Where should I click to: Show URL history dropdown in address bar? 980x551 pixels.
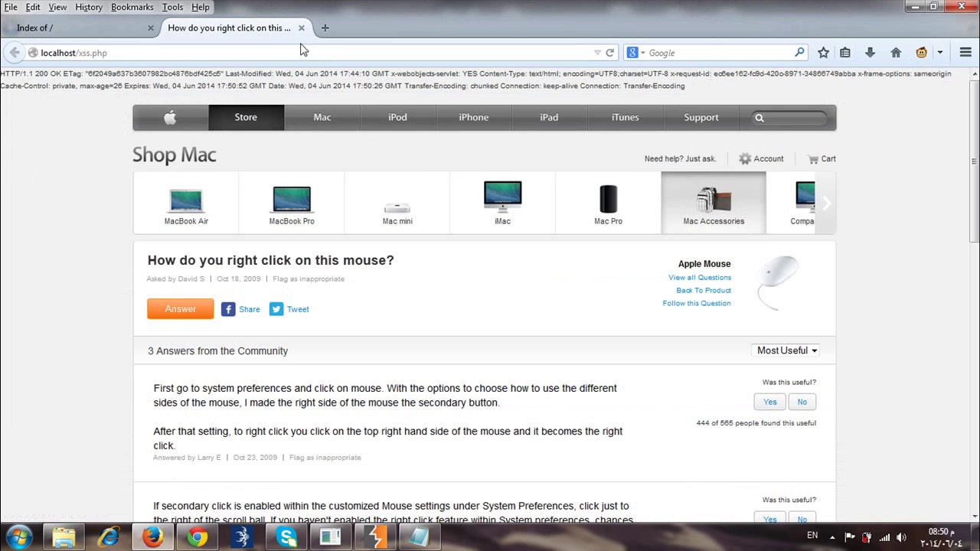click(597, 53)
